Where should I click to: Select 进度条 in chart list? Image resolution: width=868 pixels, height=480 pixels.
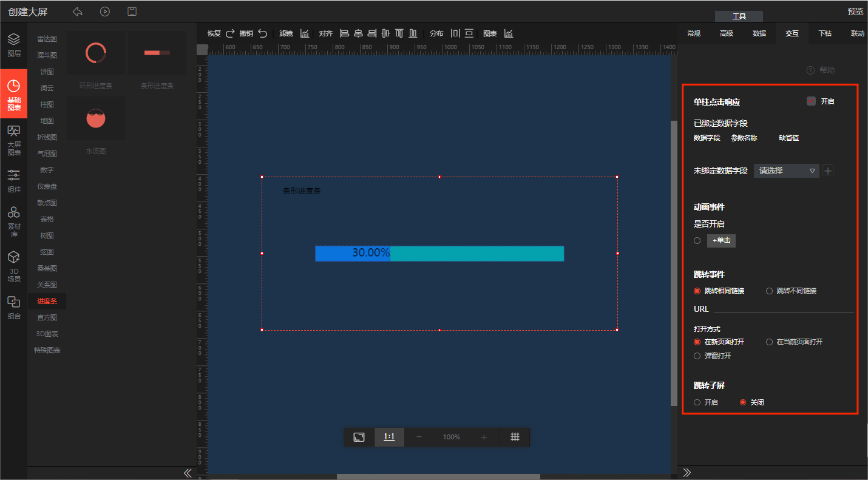47,301
